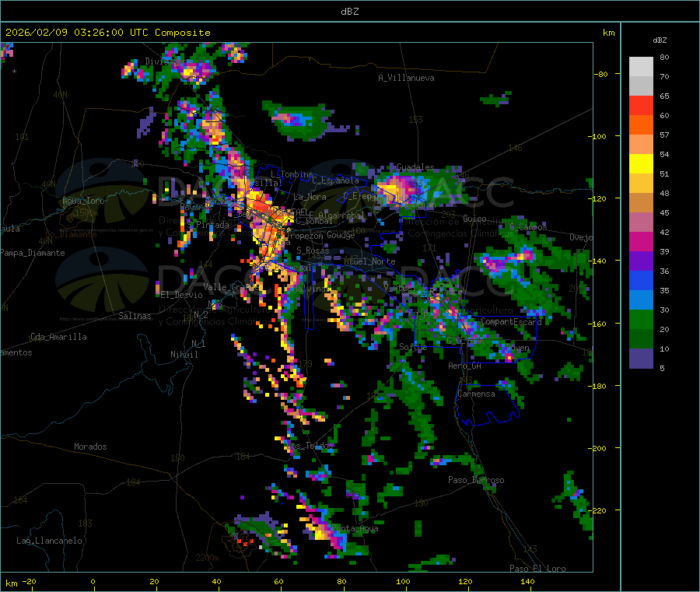
Task: Click the bright yellow 51-54 dBZ legend swatch
Action: 641,164
